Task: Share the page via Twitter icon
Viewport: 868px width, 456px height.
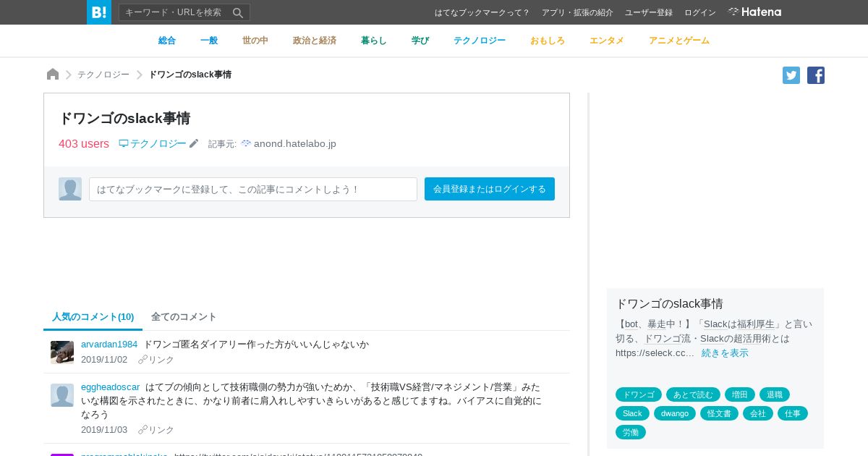Action: click(x=791, y=75)
